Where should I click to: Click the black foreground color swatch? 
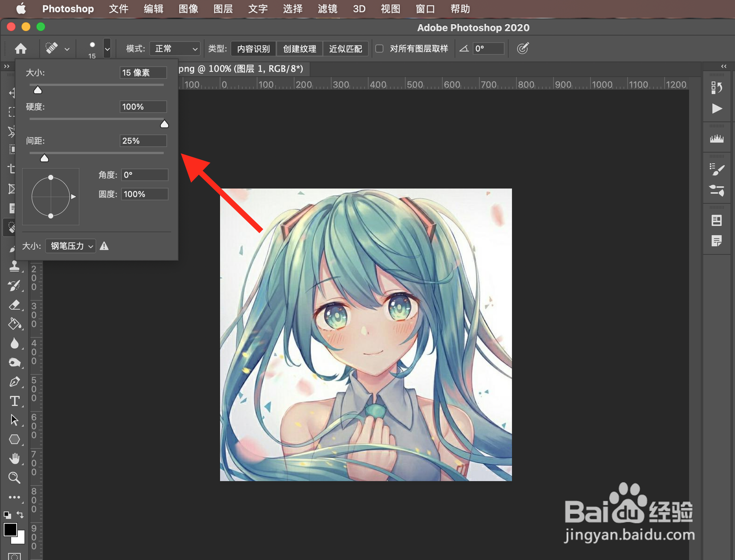coord(10,530)
